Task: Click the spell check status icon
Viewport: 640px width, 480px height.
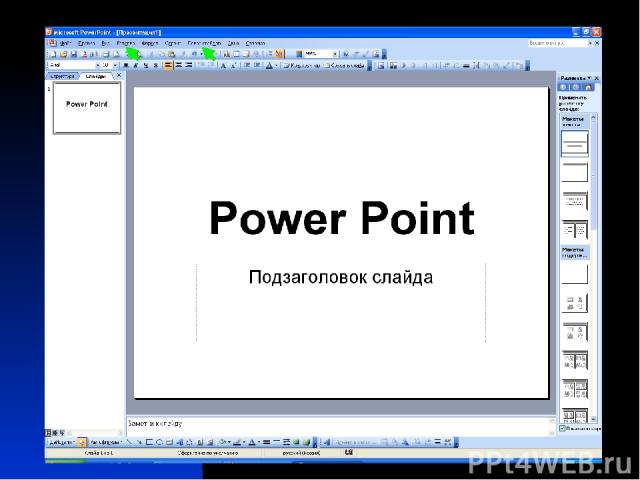Action: coord(349,452)
